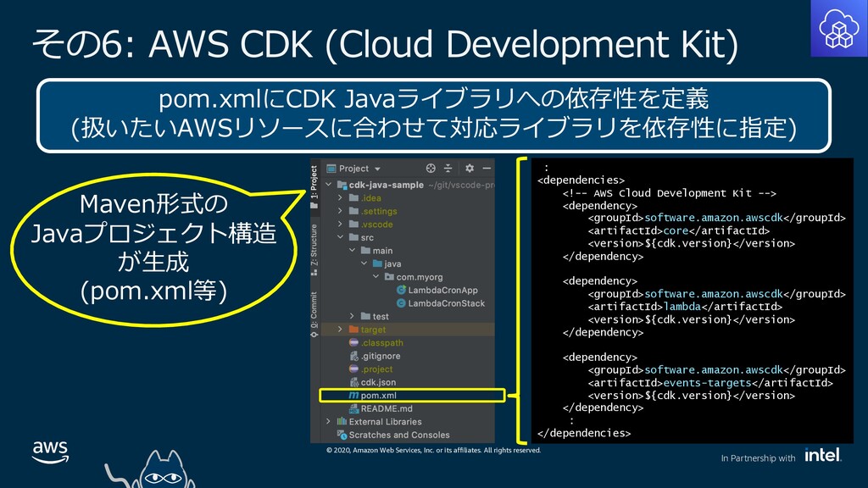This screenshot has width=868, height=488.
Task: Switch to the Structure side tab
Action: (x=314, y=250)
